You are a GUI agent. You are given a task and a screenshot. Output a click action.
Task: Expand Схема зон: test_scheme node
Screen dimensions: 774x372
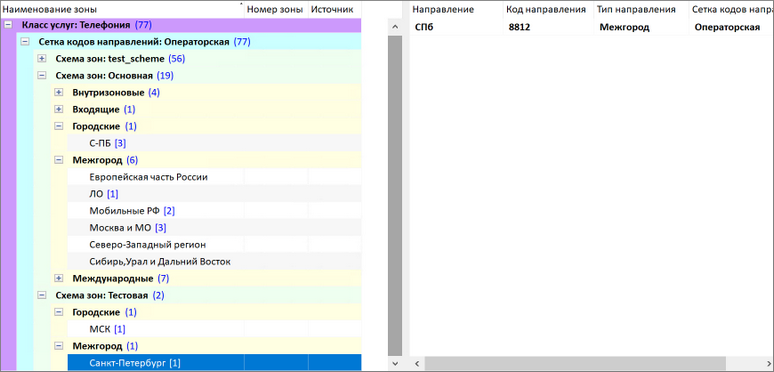42,59
